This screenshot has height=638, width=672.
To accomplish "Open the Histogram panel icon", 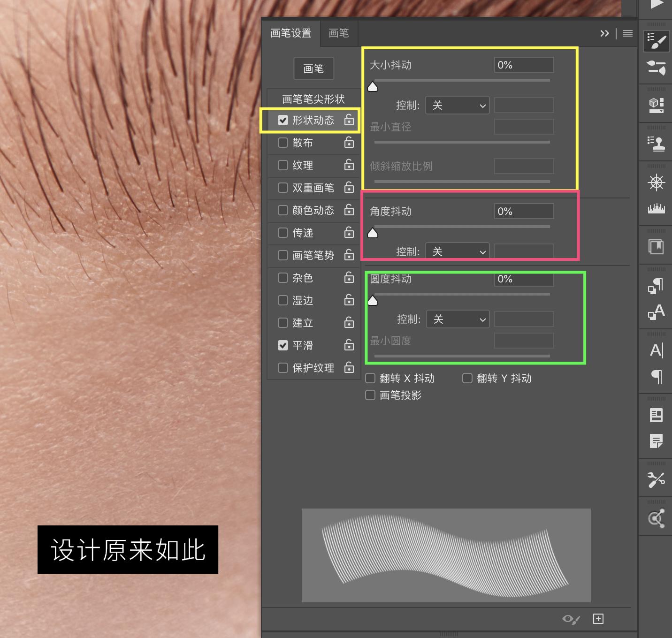I will pos(656,209).
